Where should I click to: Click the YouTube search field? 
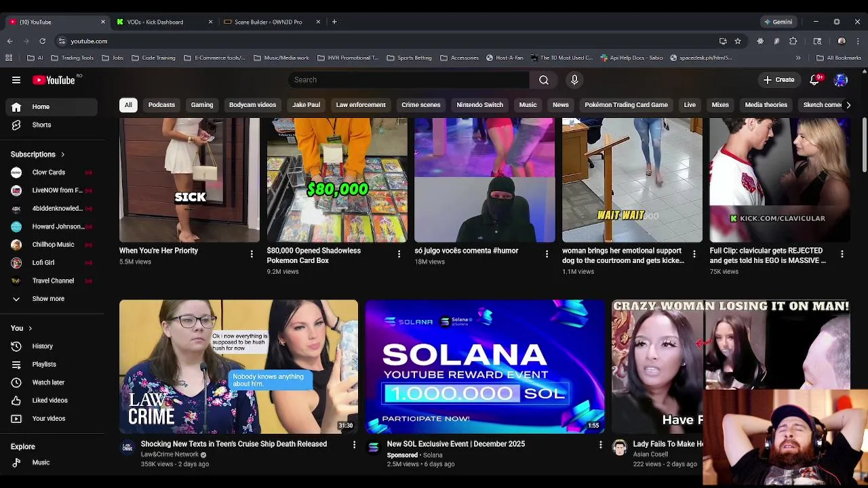(408, 80)
